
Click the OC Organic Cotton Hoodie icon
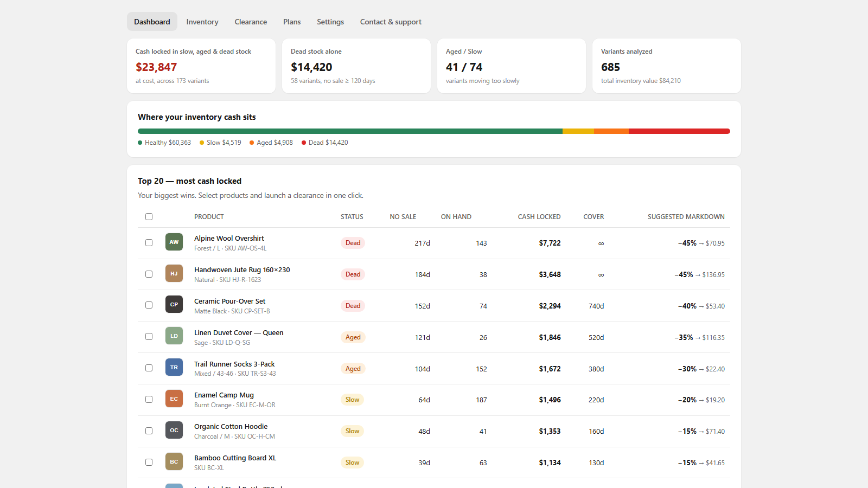tap(174, 431)
